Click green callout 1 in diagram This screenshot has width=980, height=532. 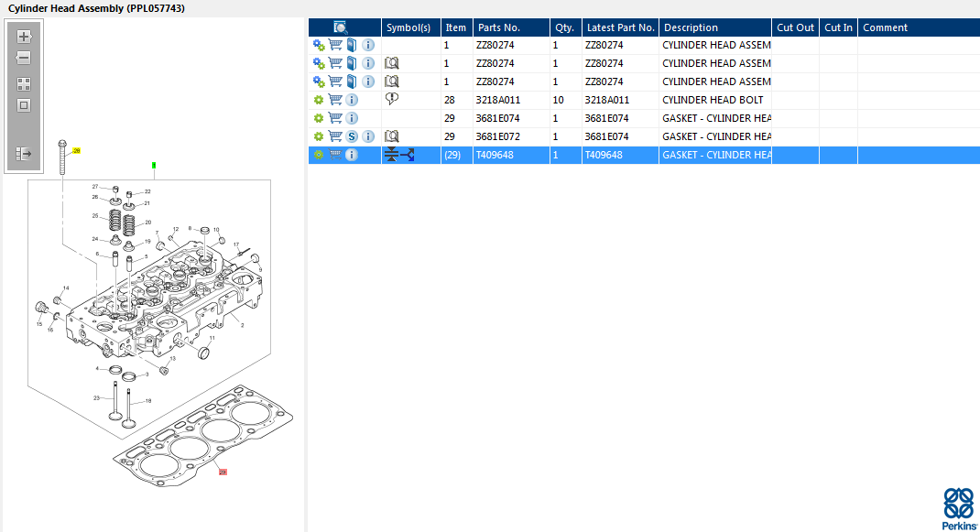point(154,165)
